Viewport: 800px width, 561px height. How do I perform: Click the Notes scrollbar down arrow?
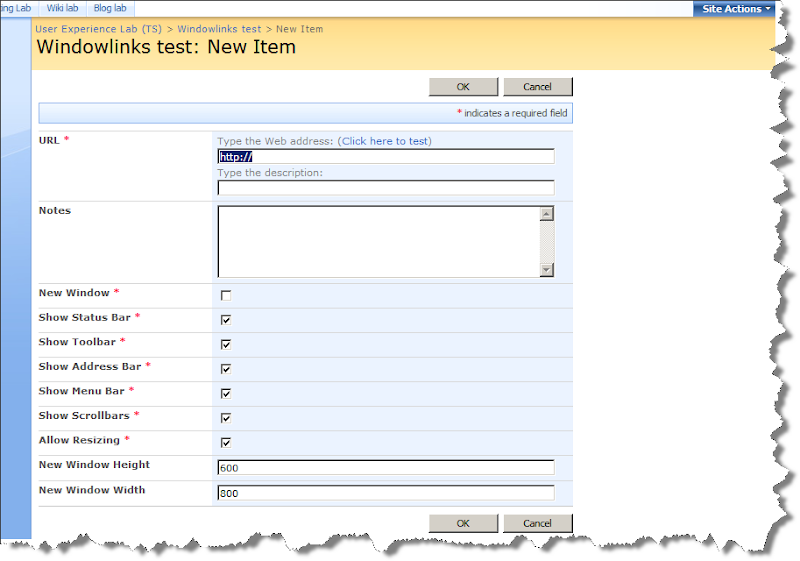pos(546,270)
